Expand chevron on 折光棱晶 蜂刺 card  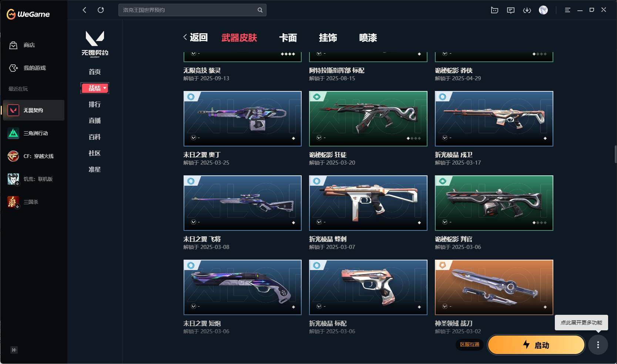click(x=319, y=222)
